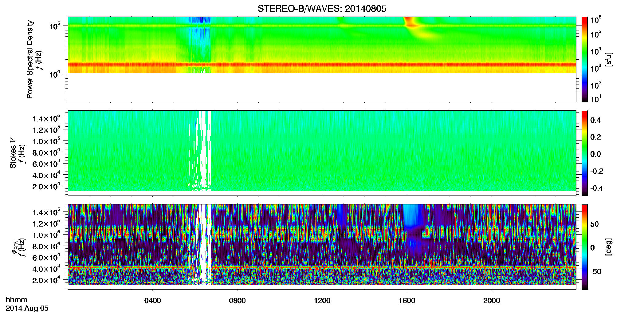The image size is (644, 332).
Task: Select the date label 2014 Aug 05
Action: 27,308
